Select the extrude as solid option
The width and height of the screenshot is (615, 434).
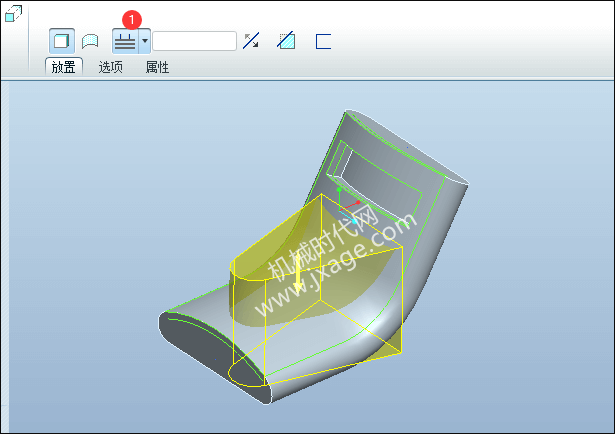[x=62, y=41]
